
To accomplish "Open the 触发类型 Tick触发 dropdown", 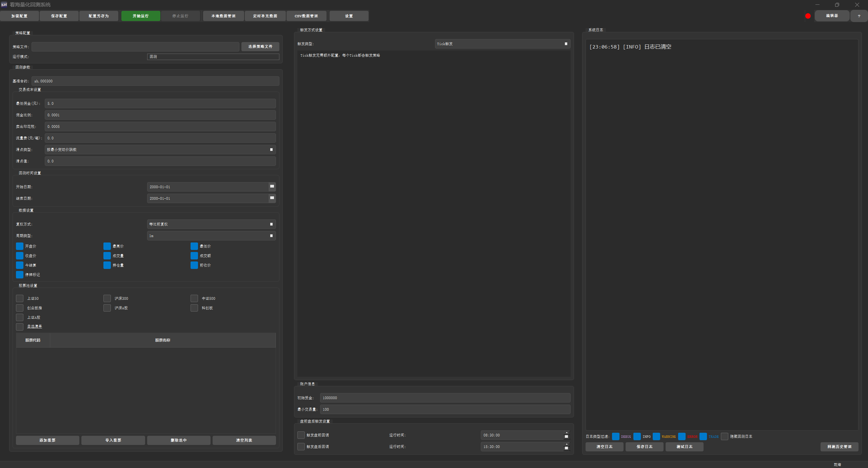I will pos(502,44).
